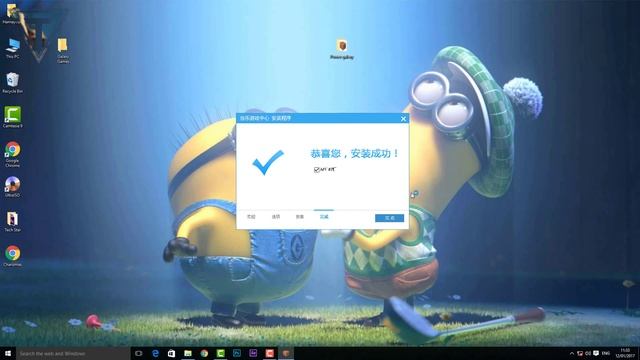This screenshot has height=360, width=640.
Task: Click the blue finish button in installer
Action: [x=389, y=218]
